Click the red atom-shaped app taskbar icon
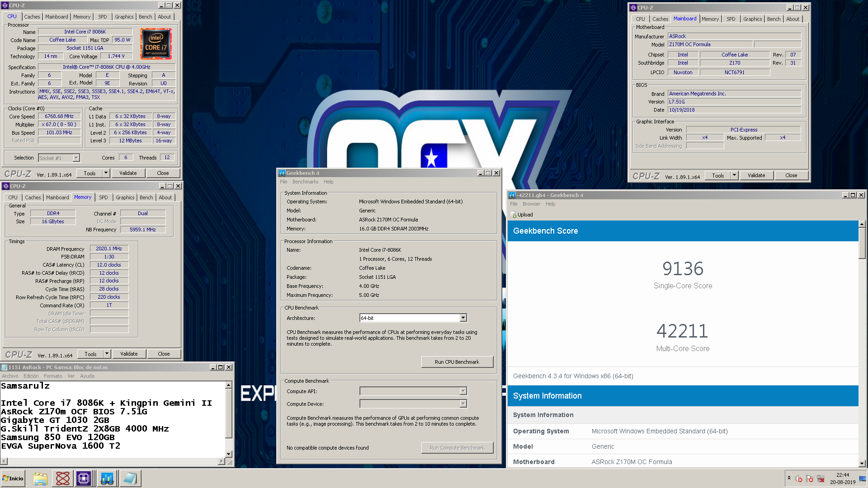The height and width of the screenshot is (488, 868). click(x=62, y=479)
